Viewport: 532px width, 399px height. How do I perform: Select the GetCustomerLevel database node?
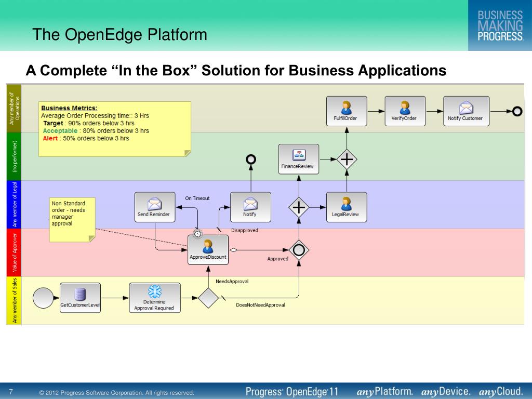coord(80,298)
